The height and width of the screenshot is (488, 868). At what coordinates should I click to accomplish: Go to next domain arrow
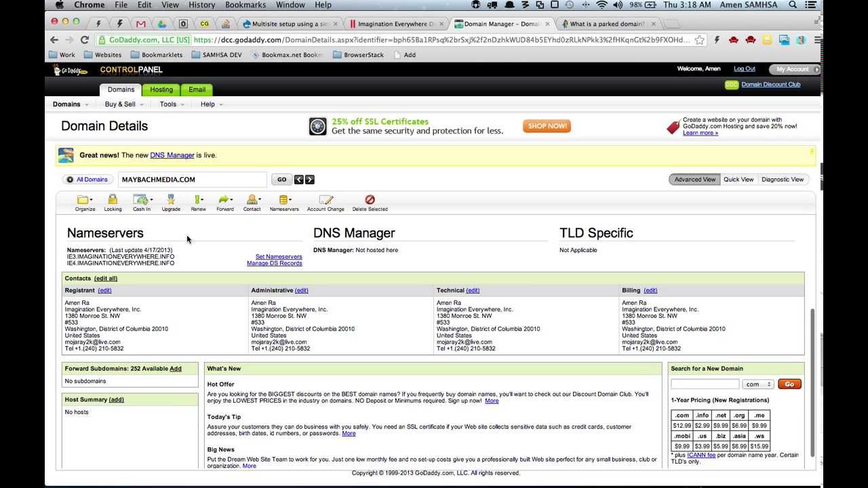[x=309, y=180]
